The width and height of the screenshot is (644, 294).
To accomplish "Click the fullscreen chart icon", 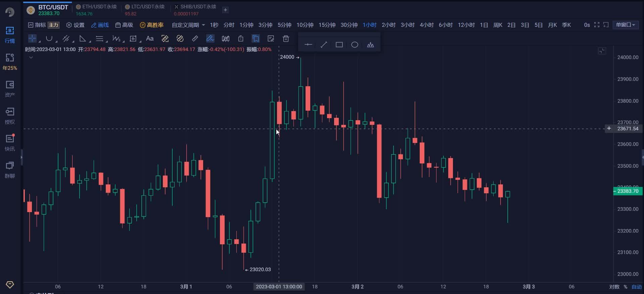I will click(x=597, y=25).
